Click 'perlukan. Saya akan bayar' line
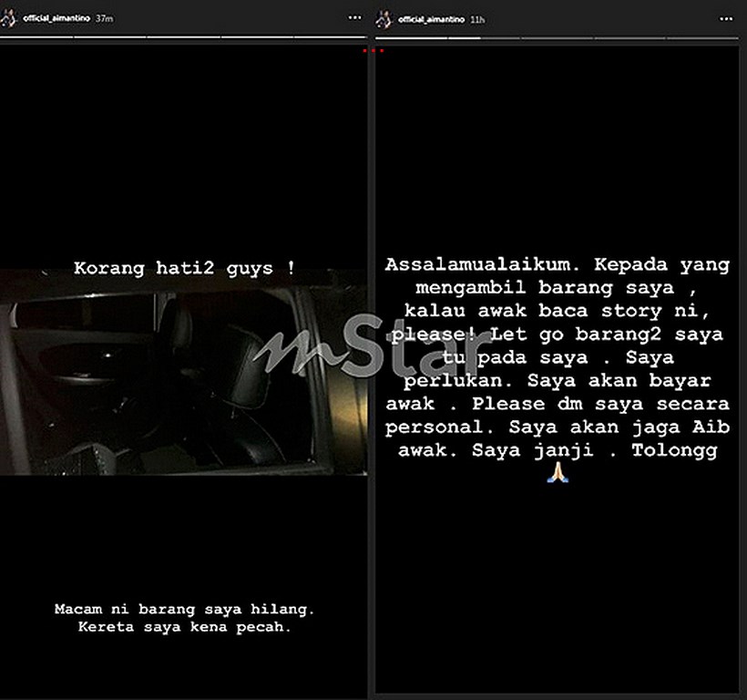 point(557,381)
